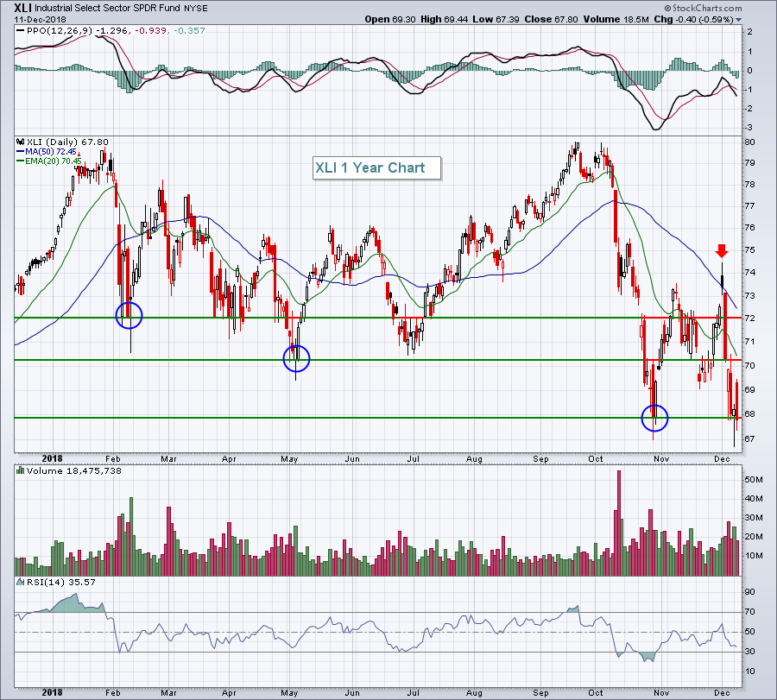The image size is (777, 700).
Task: Click the tallest October volume bar
Action: pyautogui.click(x=619, y=523)
